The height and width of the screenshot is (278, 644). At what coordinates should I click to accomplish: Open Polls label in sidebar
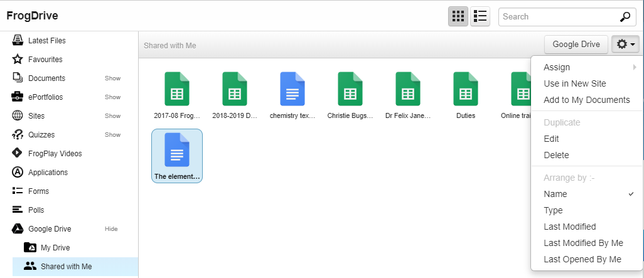coord(36,210)
